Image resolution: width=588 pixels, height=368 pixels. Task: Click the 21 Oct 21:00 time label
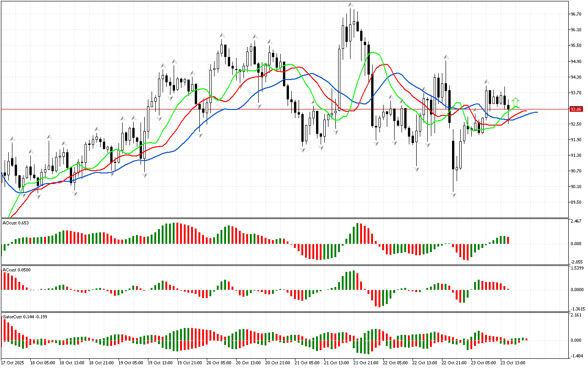pyautogui.click(x=365, y=362)
